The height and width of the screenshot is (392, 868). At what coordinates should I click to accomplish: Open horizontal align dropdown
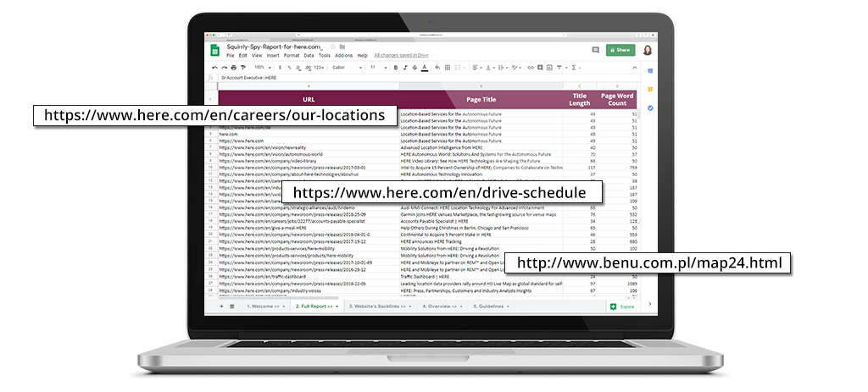477,68
